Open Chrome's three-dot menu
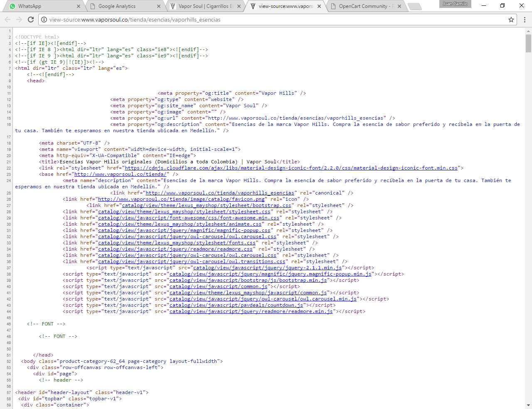532x409 pixels. coord(525,20)
